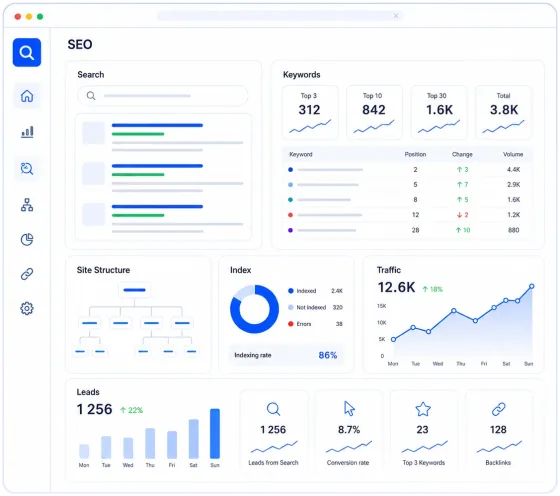
Task: Click the Not indexed legend entry
Action: [315, 307]
